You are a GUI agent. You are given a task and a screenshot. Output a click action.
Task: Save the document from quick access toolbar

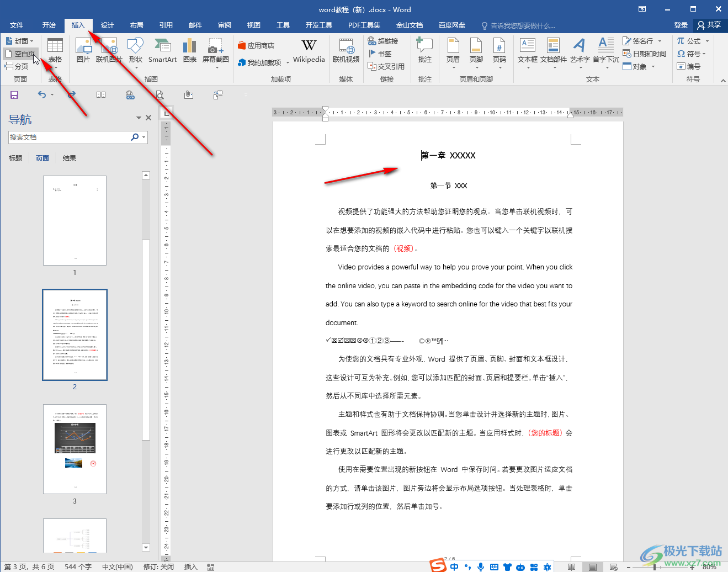coord(14,95)
